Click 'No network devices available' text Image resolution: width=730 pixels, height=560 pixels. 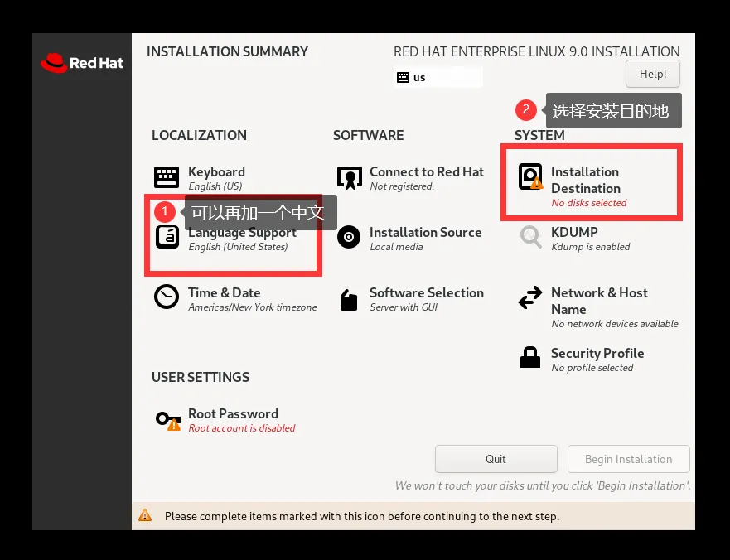point(615,324)
